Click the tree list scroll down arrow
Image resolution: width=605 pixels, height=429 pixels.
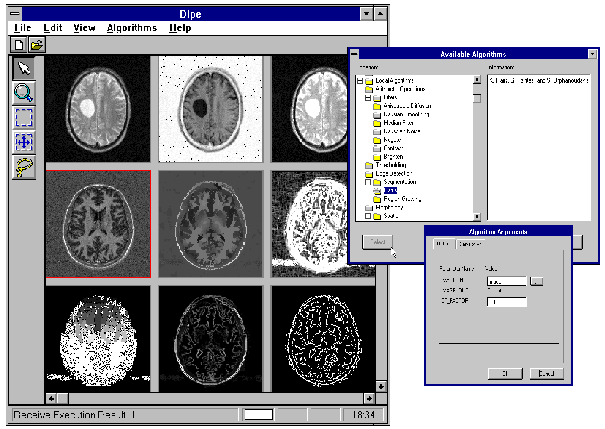pyautogui.click(x=477, y=217)
